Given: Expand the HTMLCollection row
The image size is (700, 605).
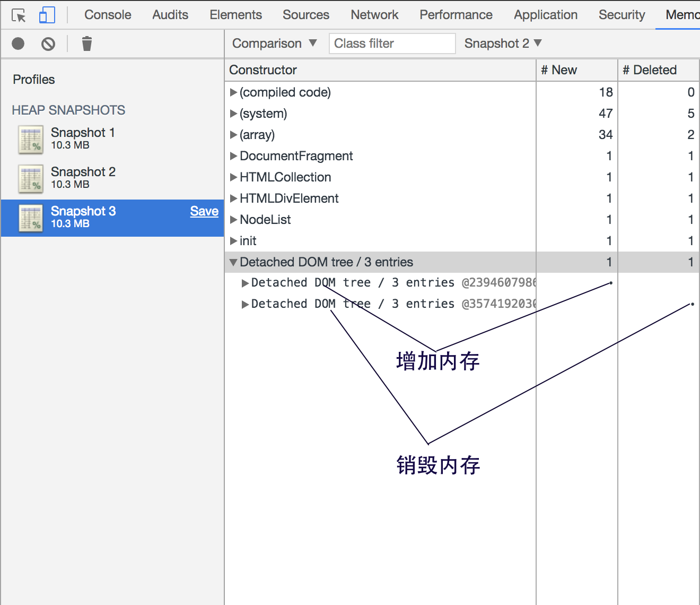Looking at the screenshot, I should point(233,177).
